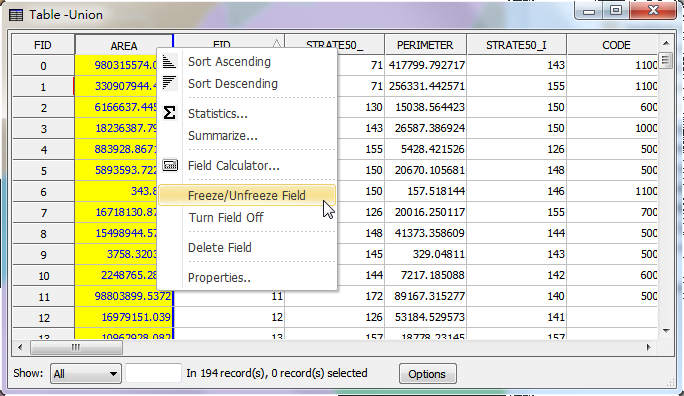Click the record number input box
Image resolution: width=684 pixels, height=396 pixels.
(x=153, y=373)
